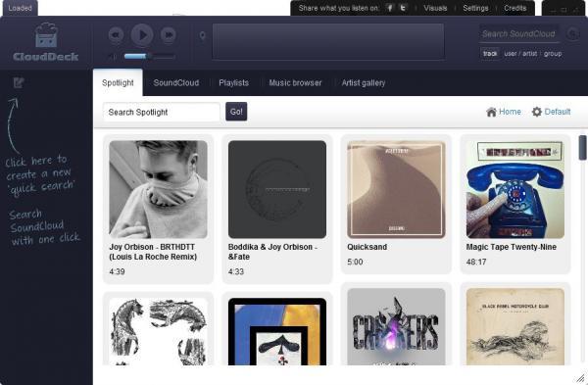Switch to the Artist gallery tab
588x385 pixels.
[x=363, y=83]
